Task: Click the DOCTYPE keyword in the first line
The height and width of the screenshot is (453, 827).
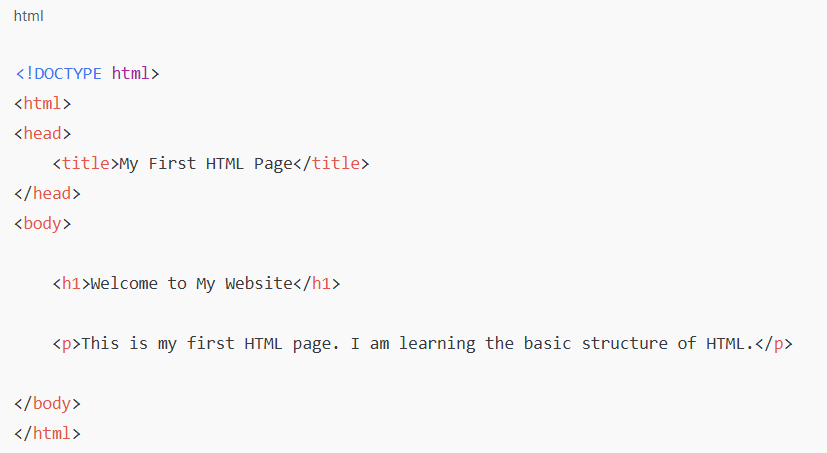Action: pyautogui.click(x=67, y=73)
